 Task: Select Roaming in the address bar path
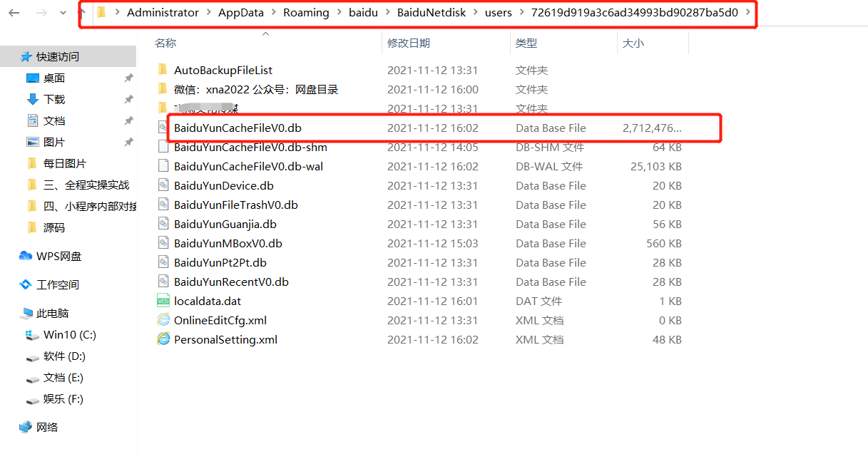tap(307, 12)
